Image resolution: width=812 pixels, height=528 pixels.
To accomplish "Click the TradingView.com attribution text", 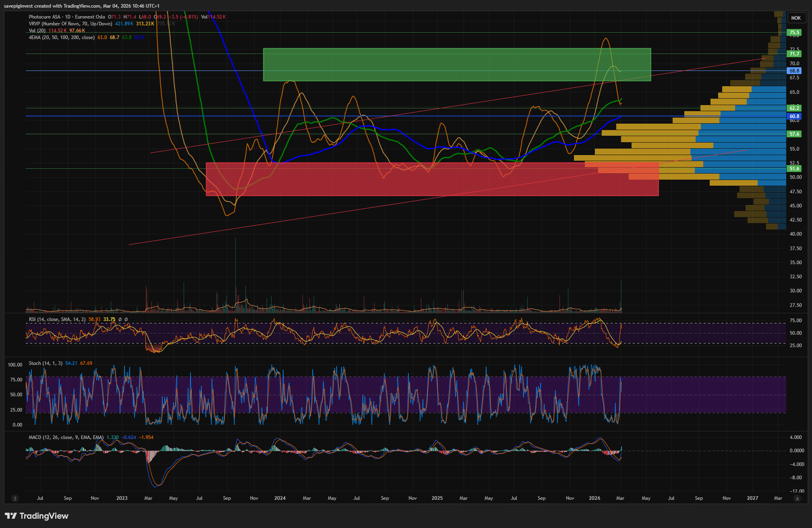I will tap(82, 6).
